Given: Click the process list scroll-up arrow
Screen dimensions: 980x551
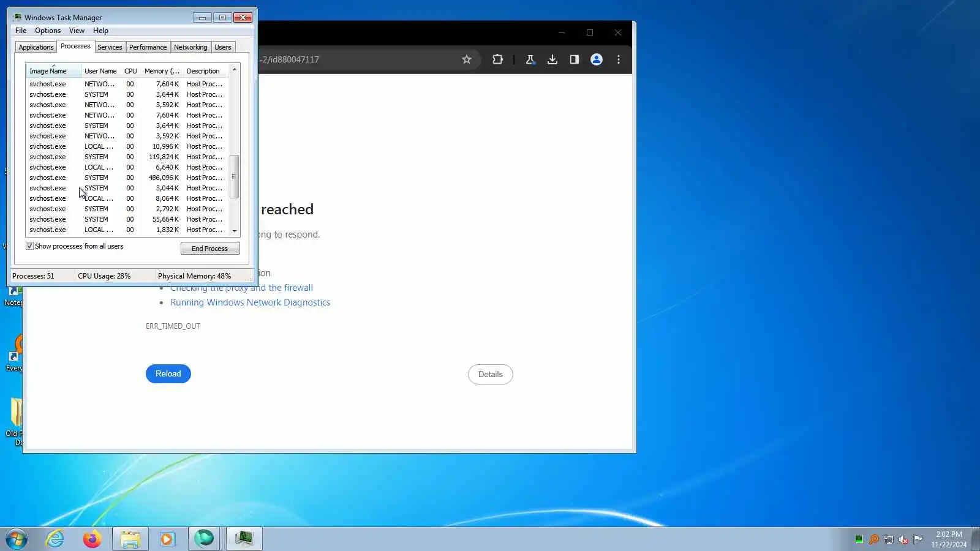Looking at the screenshot, I should pyautogui.click(x=234, y=69).
